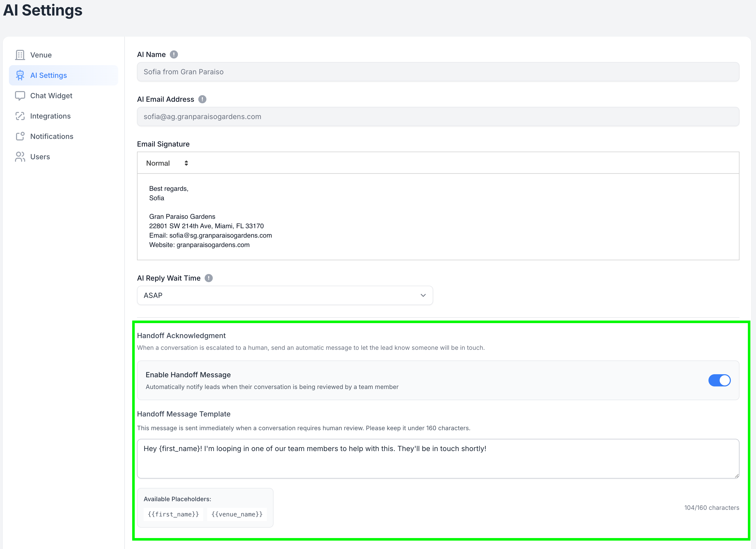Click the Integrations icon in sidebar

20,116
